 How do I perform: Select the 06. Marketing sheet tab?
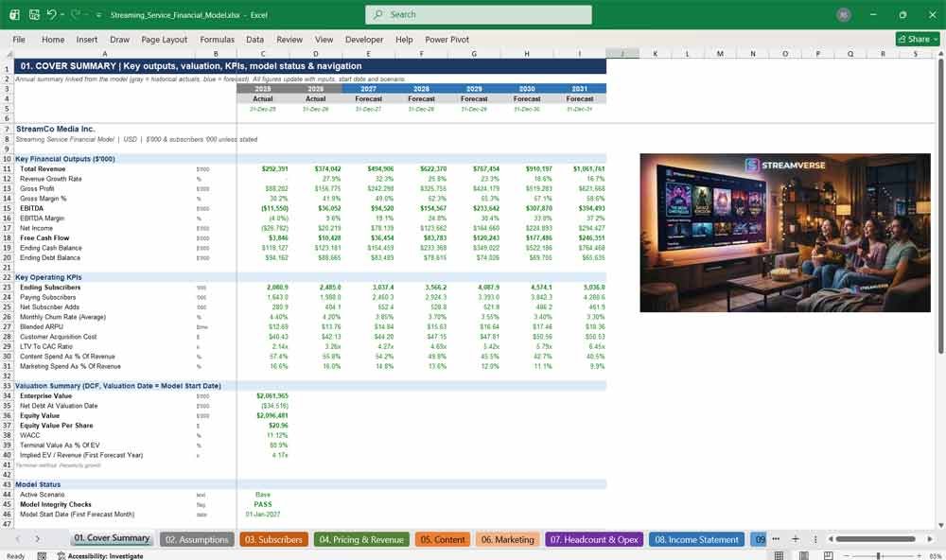[x=507, y=539]
